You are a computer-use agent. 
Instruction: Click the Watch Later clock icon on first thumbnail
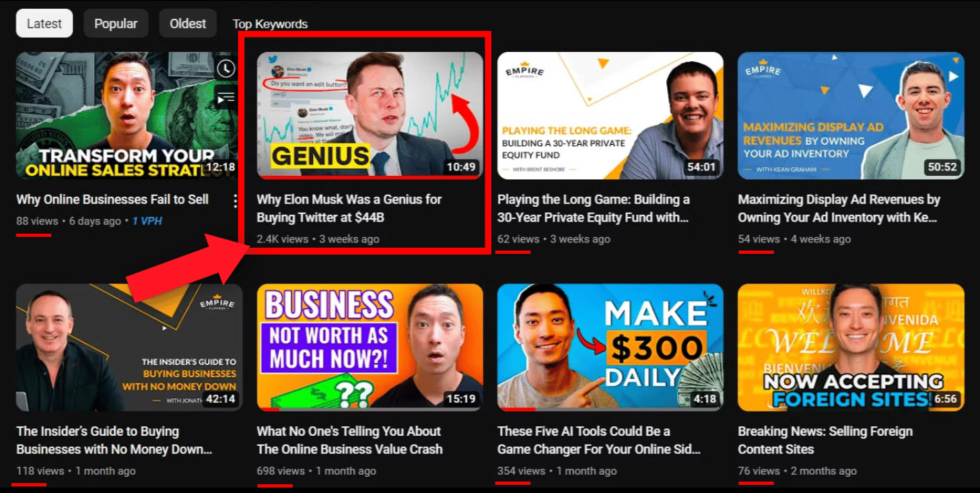[x=226, y=68]
